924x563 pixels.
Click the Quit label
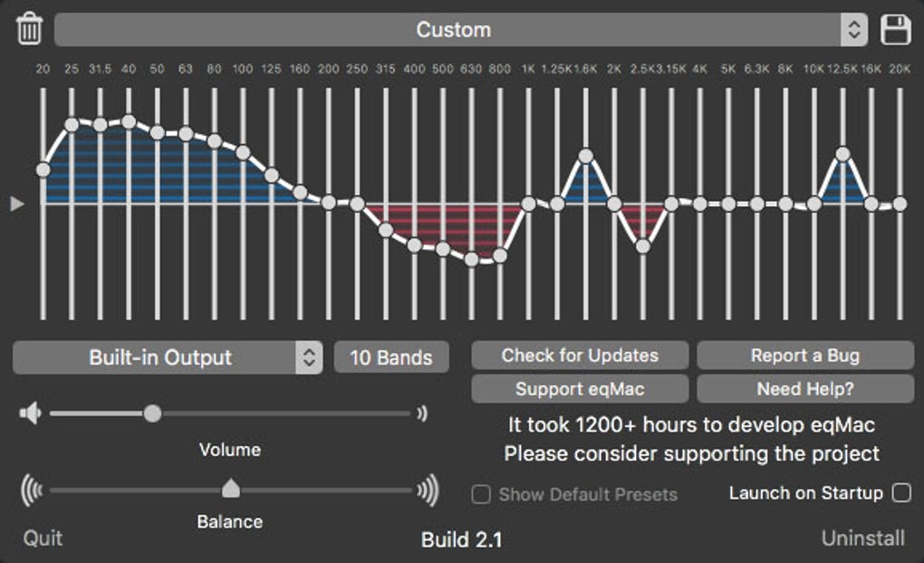tap(43, 539)
